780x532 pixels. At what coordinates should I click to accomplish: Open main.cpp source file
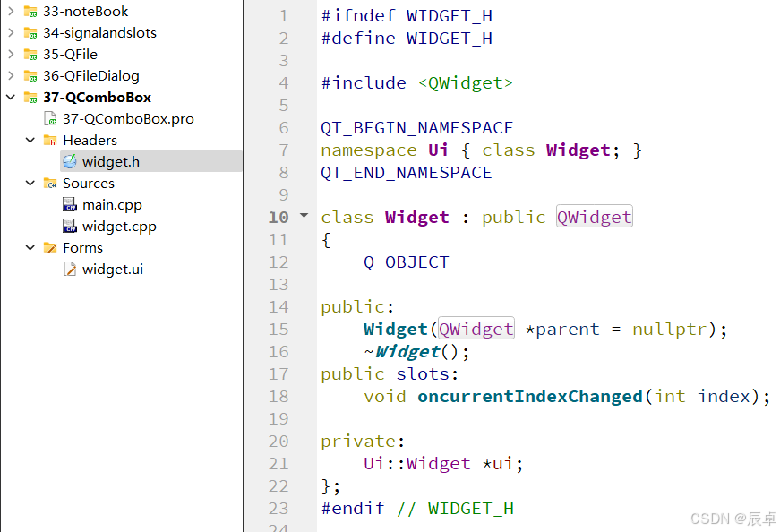point(113,204)
